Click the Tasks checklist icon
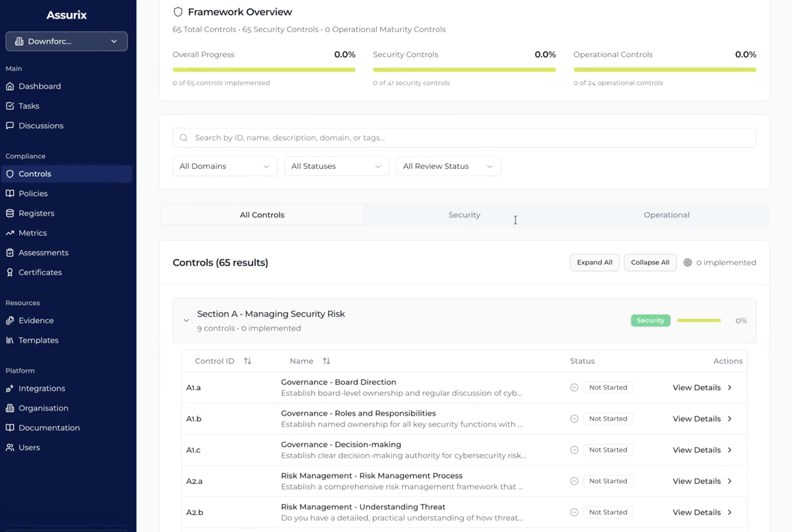Viewport: 792px width, 532px height. point(10,106)
